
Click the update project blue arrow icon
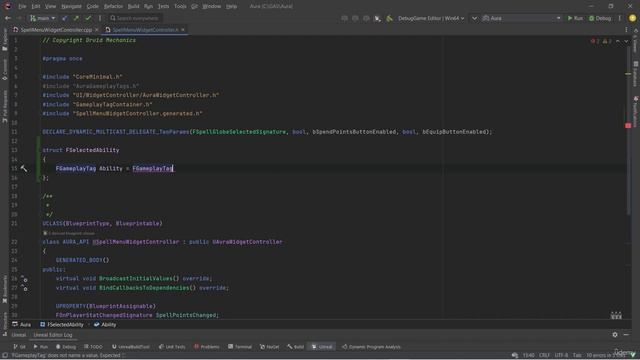click(x=64, y=18)
